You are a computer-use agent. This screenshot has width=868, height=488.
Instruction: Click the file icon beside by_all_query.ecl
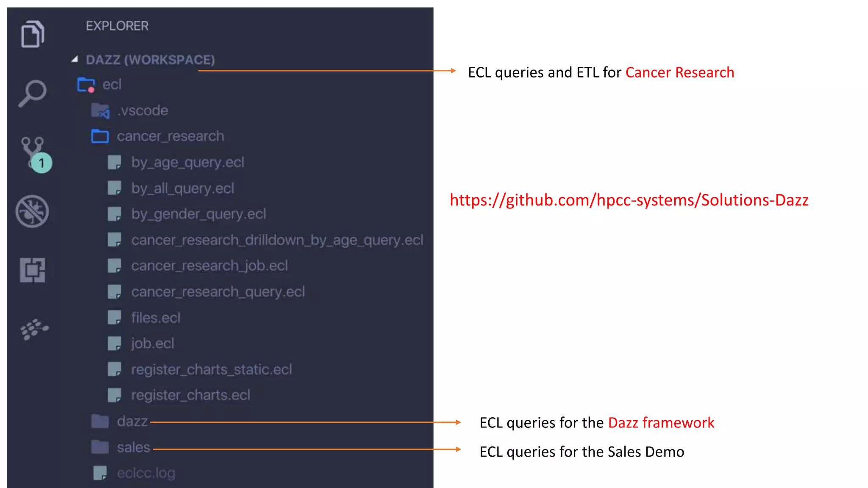pyautogui.click(x=114, y=188)
